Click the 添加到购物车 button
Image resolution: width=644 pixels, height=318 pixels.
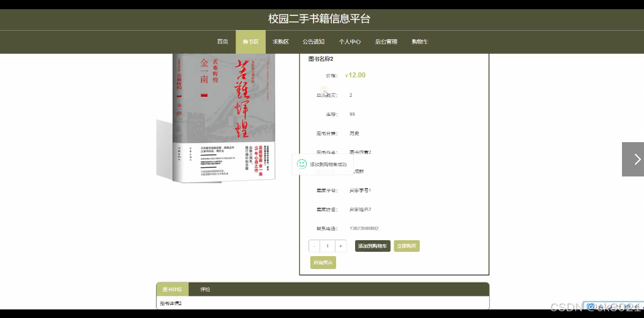click(x=373, y=246)
